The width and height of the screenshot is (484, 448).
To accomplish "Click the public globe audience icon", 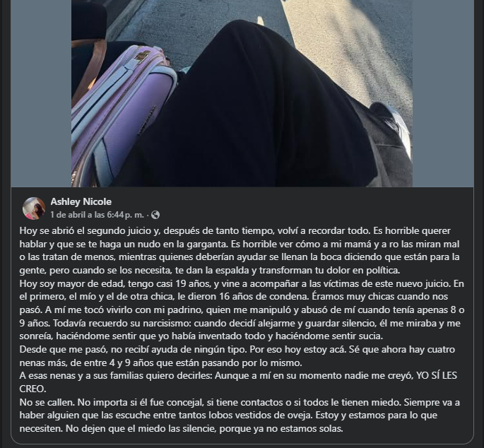I will point(155,215).
